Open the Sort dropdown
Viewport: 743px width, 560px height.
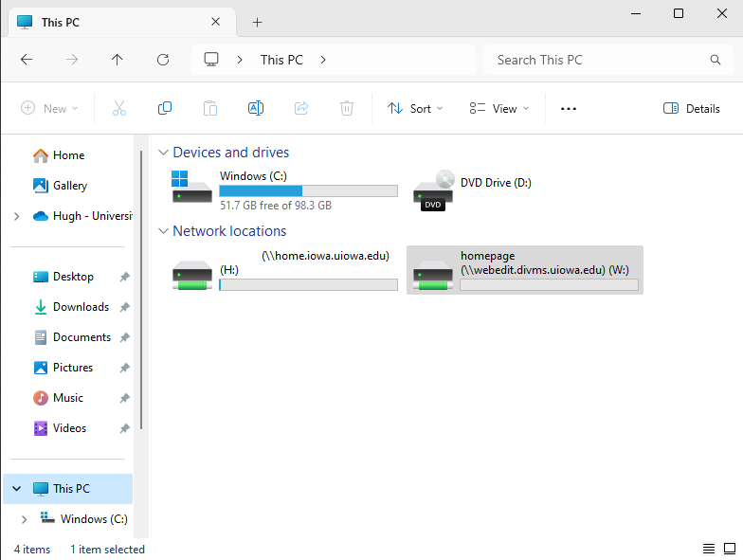coord(415,108)
